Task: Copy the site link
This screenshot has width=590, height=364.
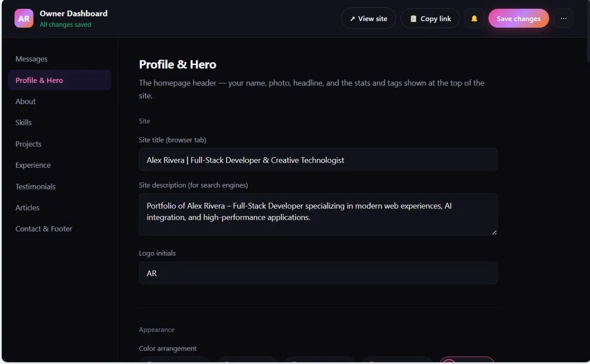Action: coord(430,18)
